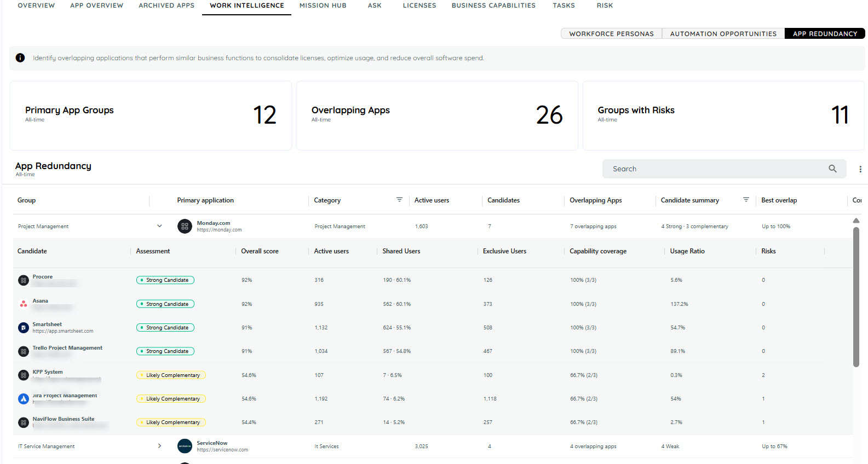Open the https://servicenow.com link

pyautogui.click(x=222, y=450)
